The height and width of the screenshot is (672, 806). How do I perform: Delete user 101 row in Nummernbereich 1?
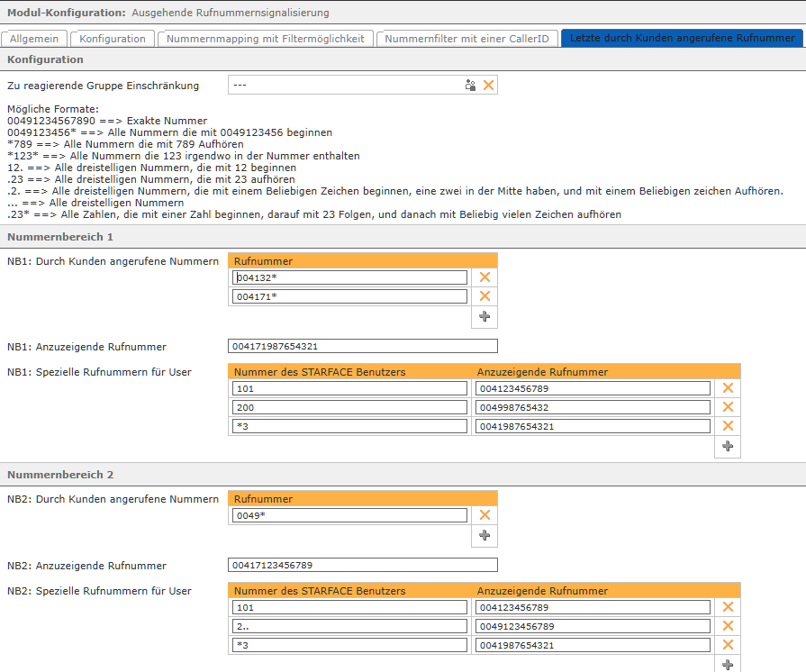click(728, 388)
